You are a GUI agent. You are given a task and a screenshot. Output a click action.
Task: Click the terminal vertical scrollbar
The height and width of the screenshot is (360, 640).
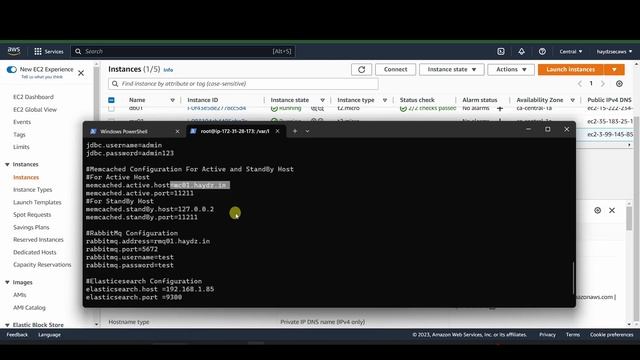(x=573, y=278)
